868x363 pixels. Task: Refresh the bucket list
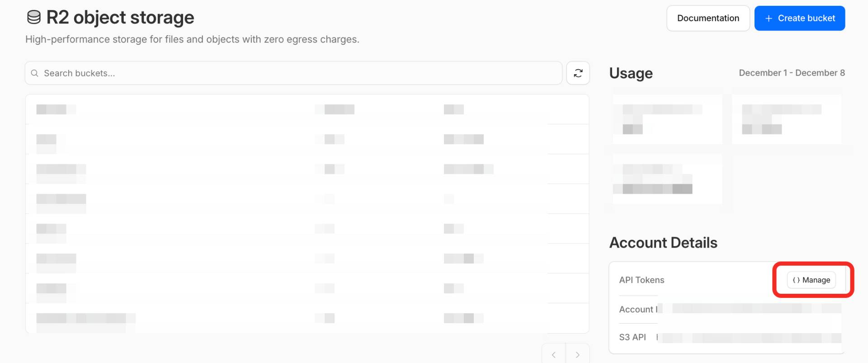[578, 73]
